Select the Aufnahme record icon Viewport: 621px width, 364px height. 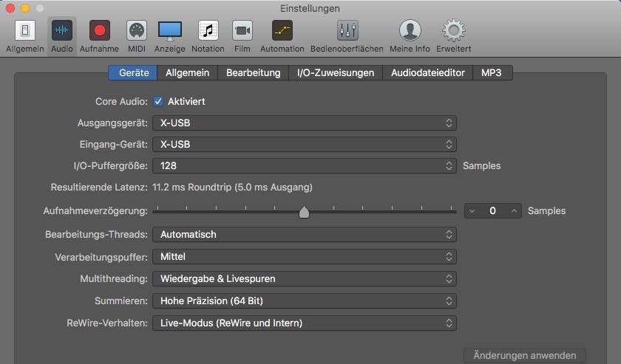click(x=99, y=31)
